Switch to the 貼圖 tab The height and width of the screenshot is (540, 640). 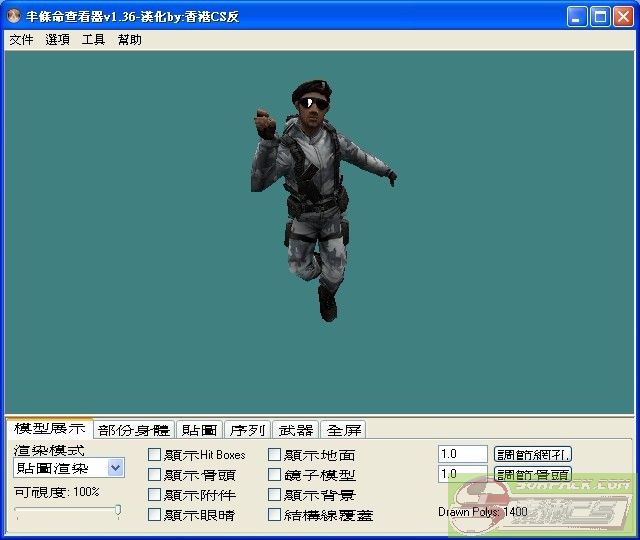click(x=198, y=430)
